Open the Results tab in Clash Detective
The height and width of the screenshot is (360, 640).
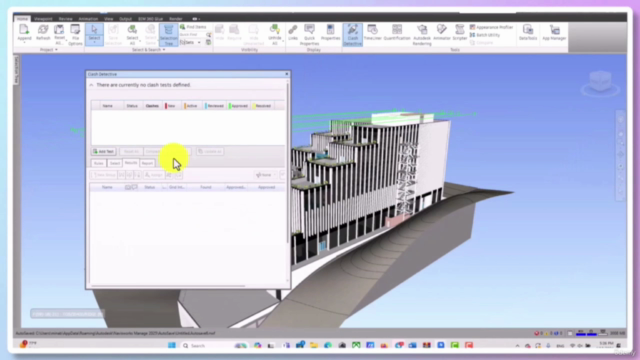pyautogui.click(x=131, y=163)
